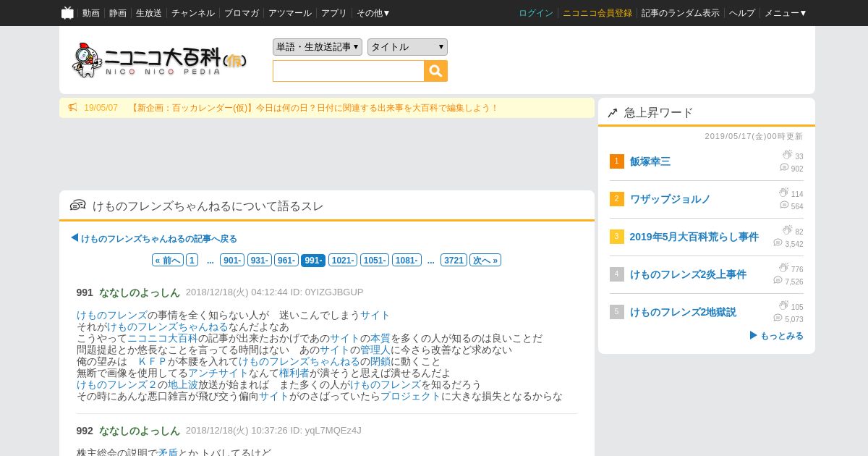Expand the メニュー dropdown at top right
The width and height of the screenshot is (868, 456).
click(786, 13)
